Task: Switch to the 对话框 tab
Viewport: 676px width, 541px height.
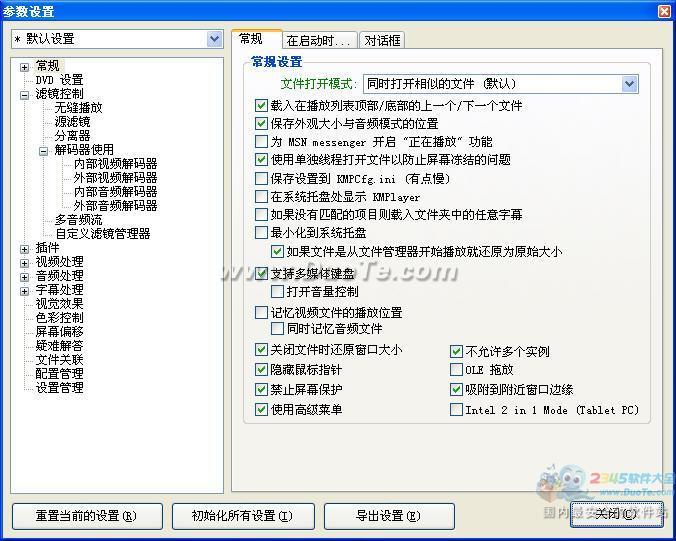Action: [x=382, y=41]
